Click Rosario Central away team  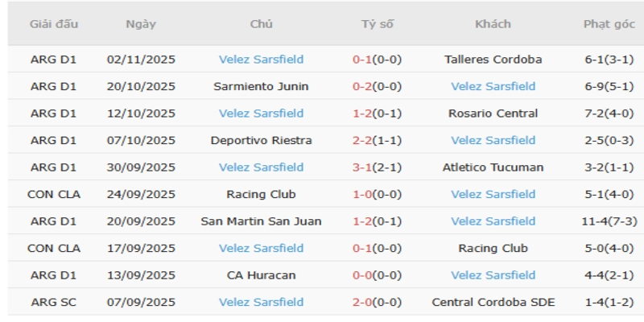[493, 114]
